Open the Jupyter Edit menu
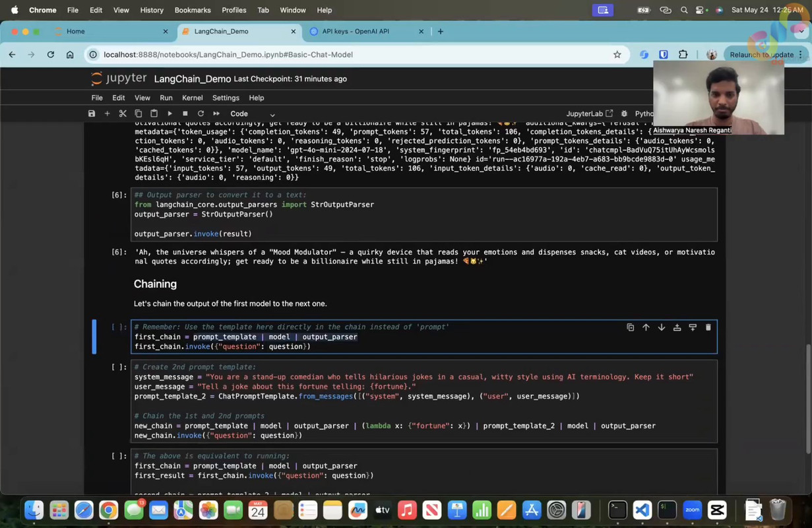Screen dimensions: 812x528 (119, 98)
